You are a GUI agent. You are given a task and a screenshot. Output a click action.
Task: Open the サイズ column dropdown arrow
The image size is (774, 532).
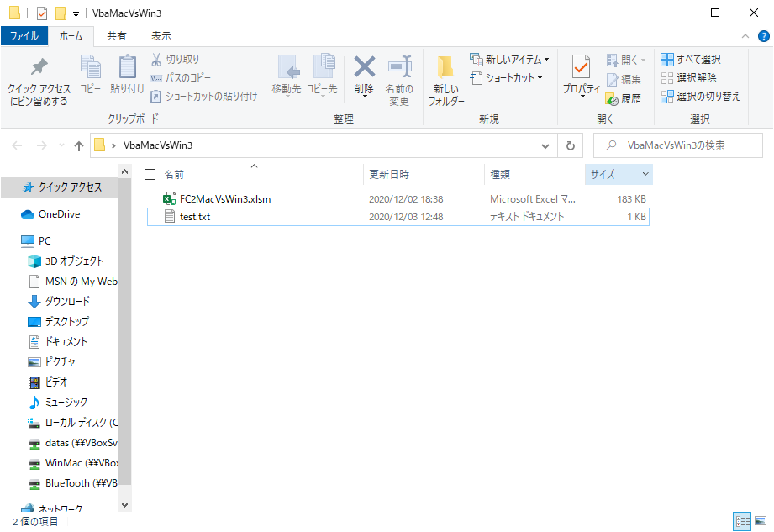[645, 175]
